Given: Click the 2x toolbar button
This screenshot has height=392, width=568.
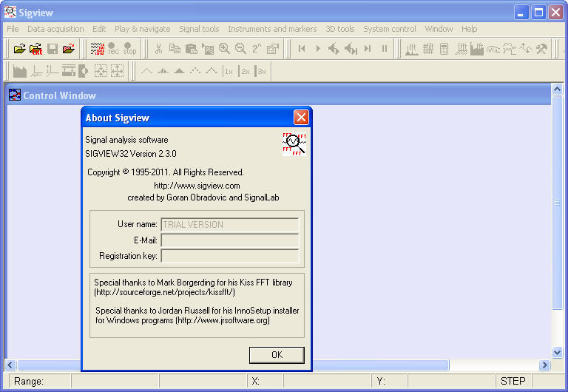Looking at the screenshot, I should pos(245,71).
